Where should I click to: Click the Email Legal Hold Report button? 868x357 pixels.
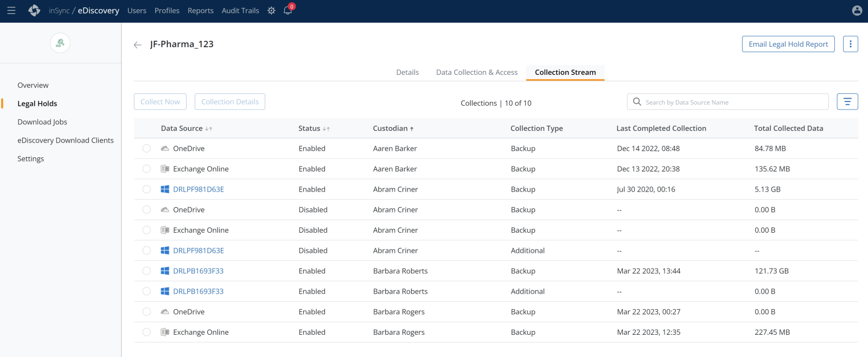point(788,44)
